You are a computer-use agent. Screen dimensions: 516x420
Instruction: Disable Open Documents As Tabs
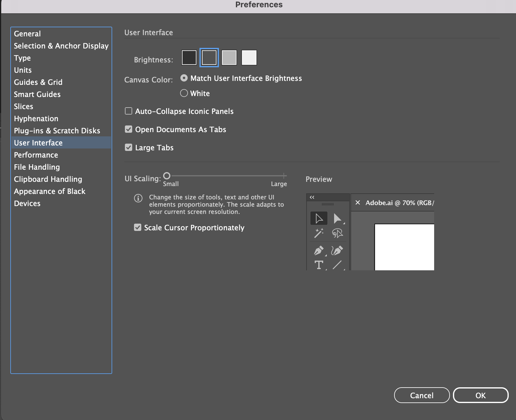[128, 129]
